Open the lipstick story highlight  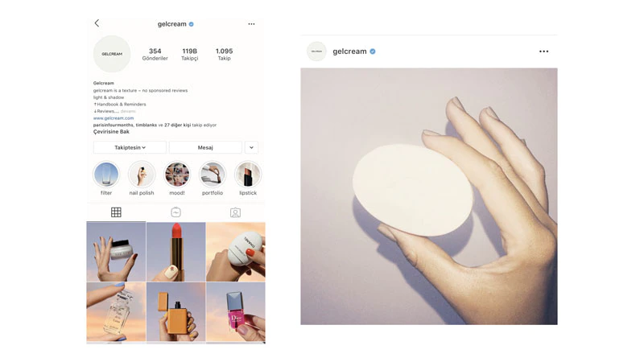[248, 175]
